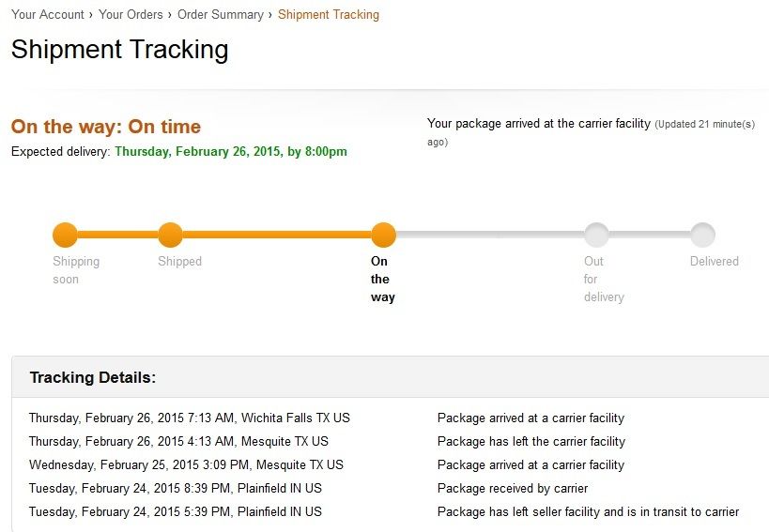Image resolution: width=769 pixels, height=532 pixels.
Task: Click the Out for delivery progress circle
Action: tap(596, 235)
